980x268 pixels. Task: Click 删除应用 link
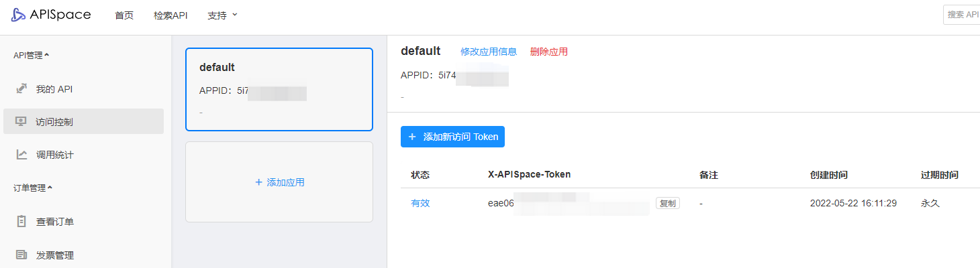tap(549, 52)
